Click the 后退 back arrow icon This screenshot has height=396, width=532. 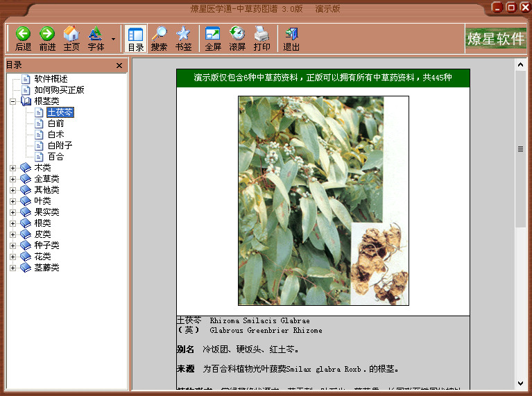[x=23, y=34]
